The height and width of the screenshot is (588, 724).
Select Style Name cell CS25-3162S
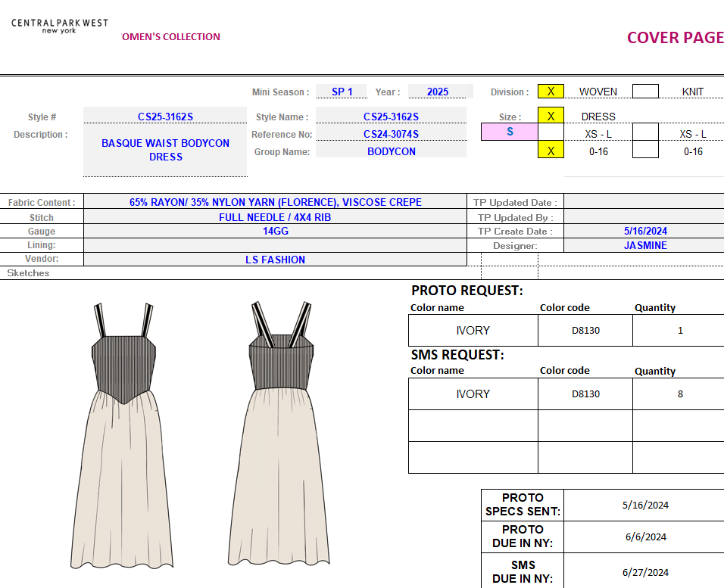tap(391, 115)
